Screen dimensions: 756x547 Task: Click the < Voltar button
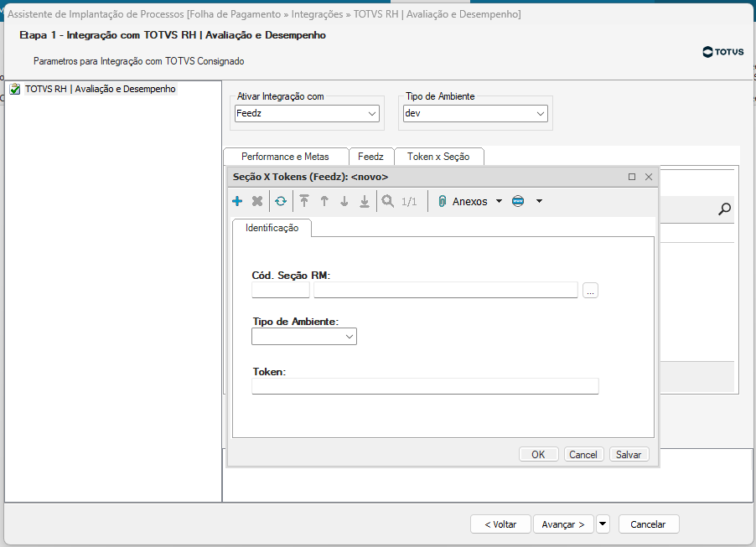click(500, 524)
